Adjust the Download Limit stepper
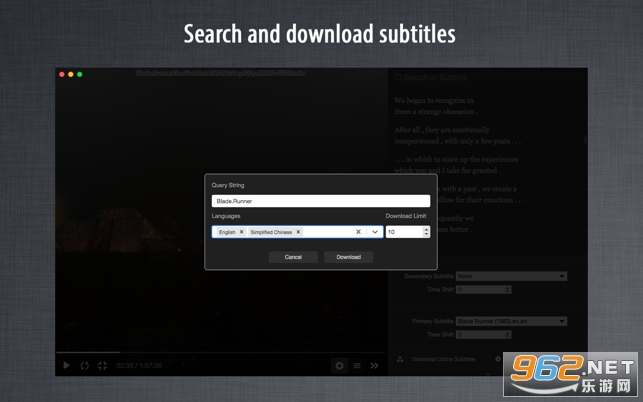This screenshot has height=402, width=643. 427,232
